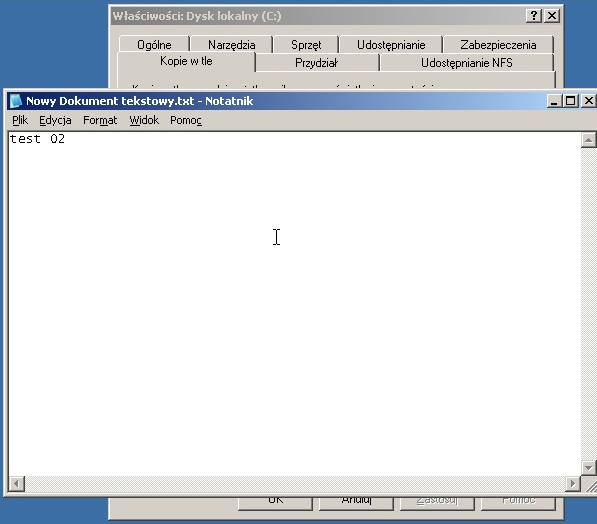This screenshot has width=597, height=524.
Task: Open the Udostępnianie NFS tab
Action: coord(466,63)
